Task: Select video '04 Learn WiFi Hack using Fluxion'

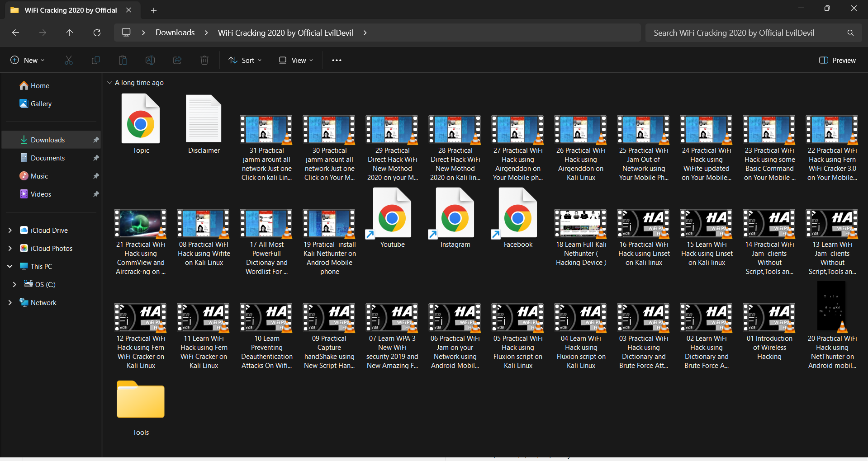Action: (581, 336)
